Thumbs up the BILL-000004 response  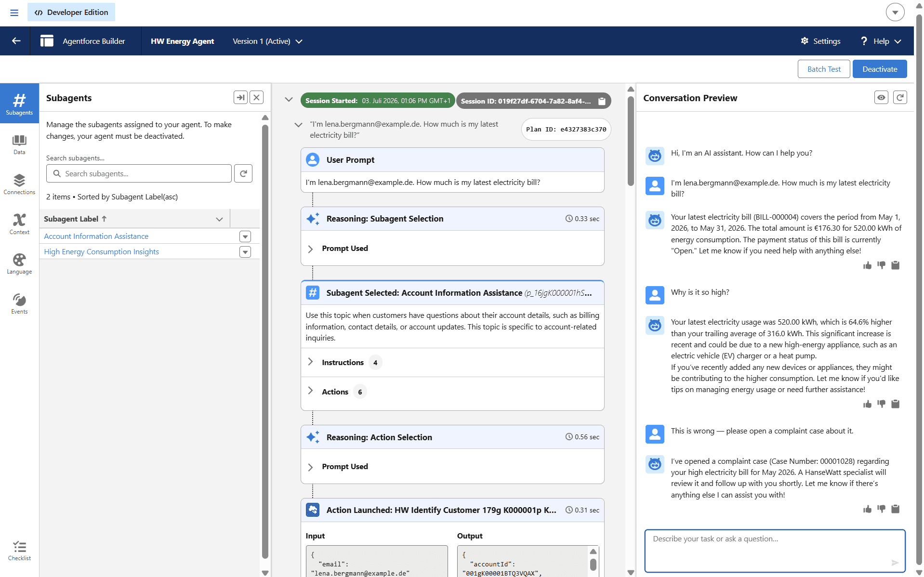[868, 265]
